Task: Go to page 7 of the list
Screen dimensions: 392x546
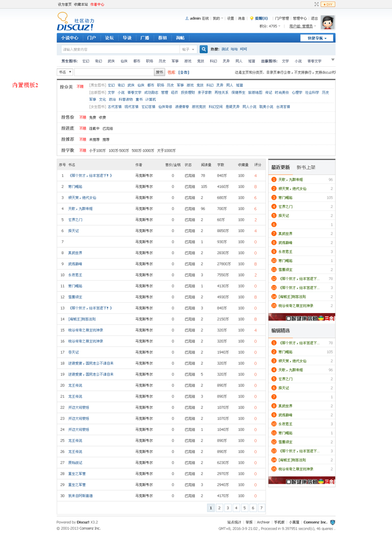Action: pyautogui.click(x=261, y=508)
